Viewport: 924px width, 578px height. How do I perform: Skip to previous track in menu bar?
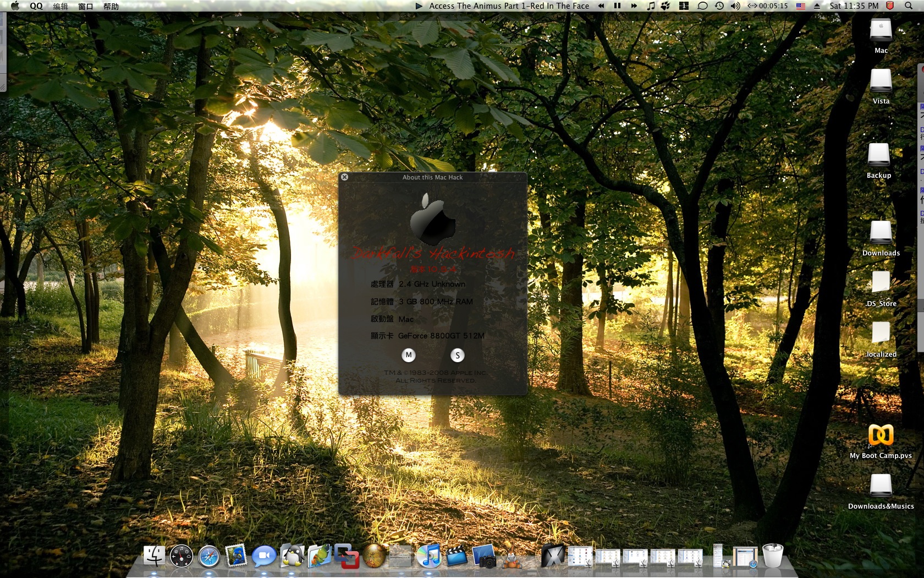click(601, 6)
